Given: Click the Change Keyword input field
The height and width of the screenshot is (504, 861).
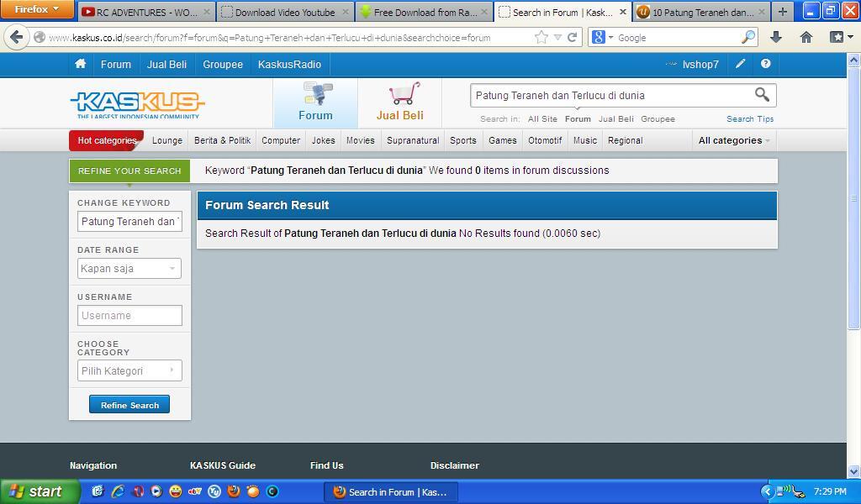Looking at the screenshot, I should 129,221.
